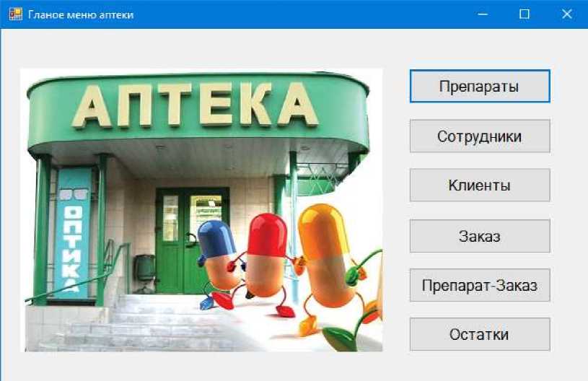Open the Сотрудники list

pyautogui.click(x=480, y=136)
